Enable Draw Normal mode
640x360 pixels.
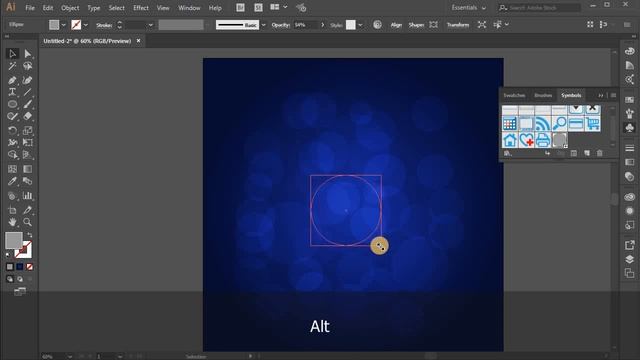click(10, 279)
